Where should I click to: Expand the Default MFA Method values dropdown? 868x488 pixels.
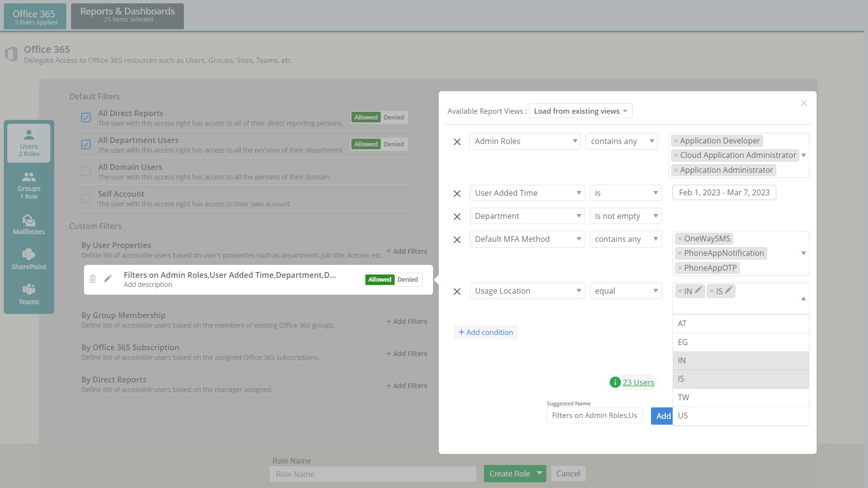tap(804, 253)
